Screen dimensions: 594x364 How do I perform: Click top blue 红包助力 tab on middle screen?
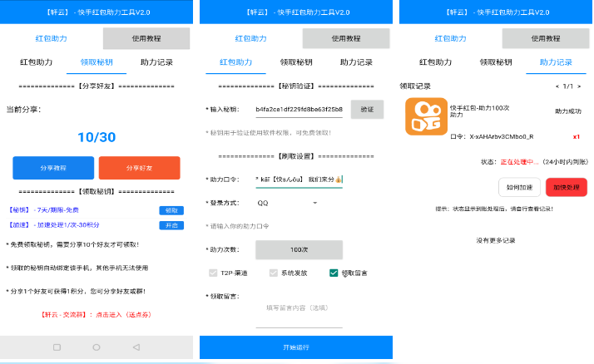click(x=250, y=38)
